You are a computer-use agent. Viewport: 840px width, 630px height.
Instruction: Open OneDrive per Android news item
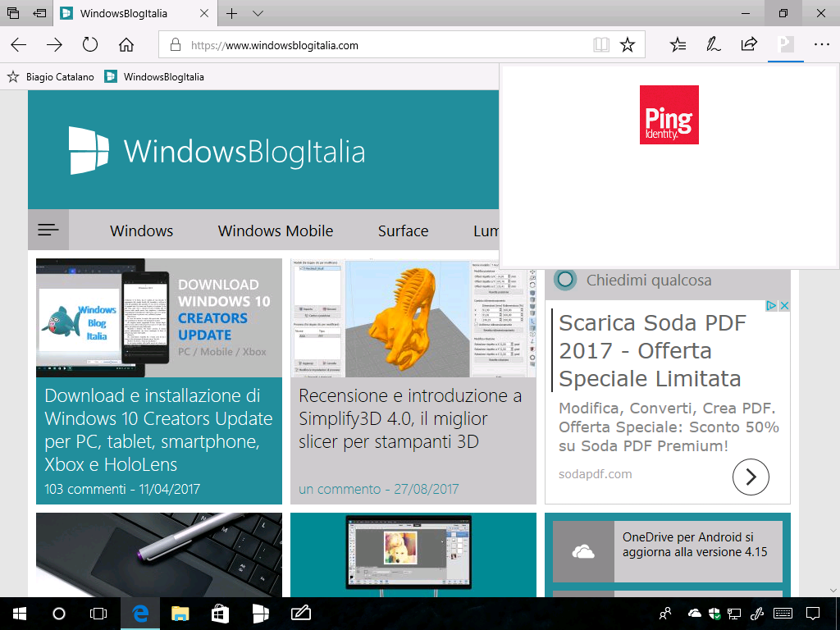coord(668,551)
